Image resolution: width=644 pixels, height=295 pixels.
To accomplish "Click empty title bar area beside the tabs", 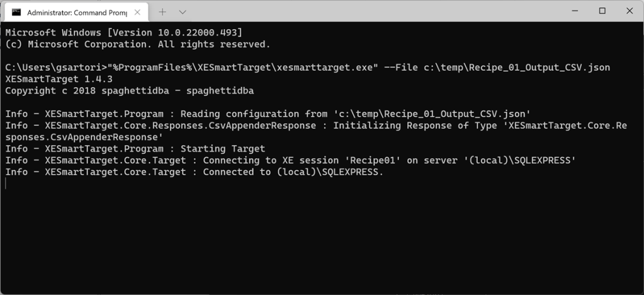I will click(x=378, y=11).
